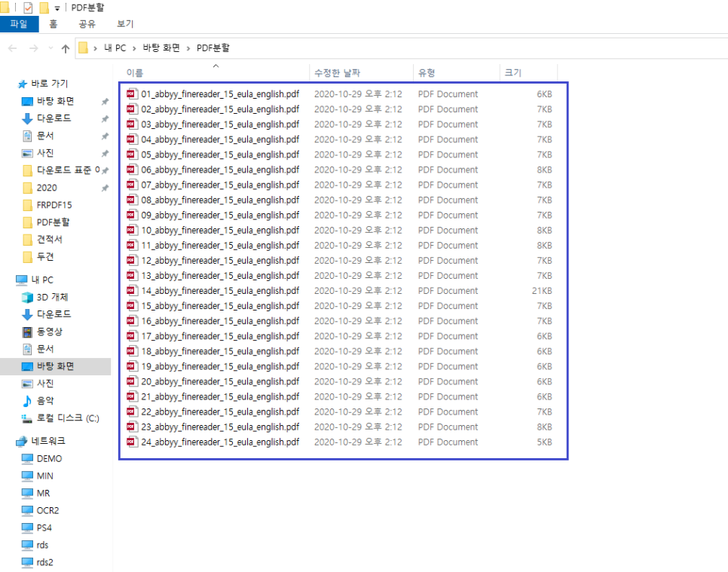This screenshot has height=572, width=728.
Task: Open the 두견 folder in sidebar
Action: (45, 257)
